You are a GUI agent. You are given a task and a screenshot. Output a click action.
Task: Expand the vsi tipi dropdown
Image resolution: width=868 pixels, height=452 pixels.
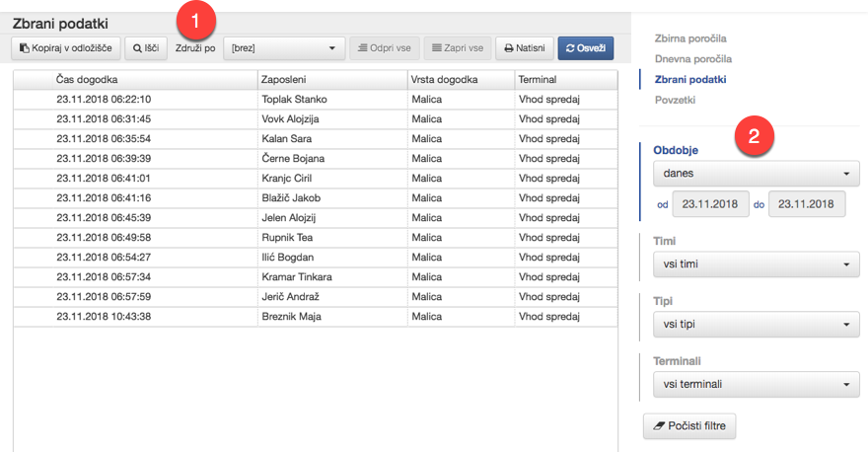[x=757, y=324]
